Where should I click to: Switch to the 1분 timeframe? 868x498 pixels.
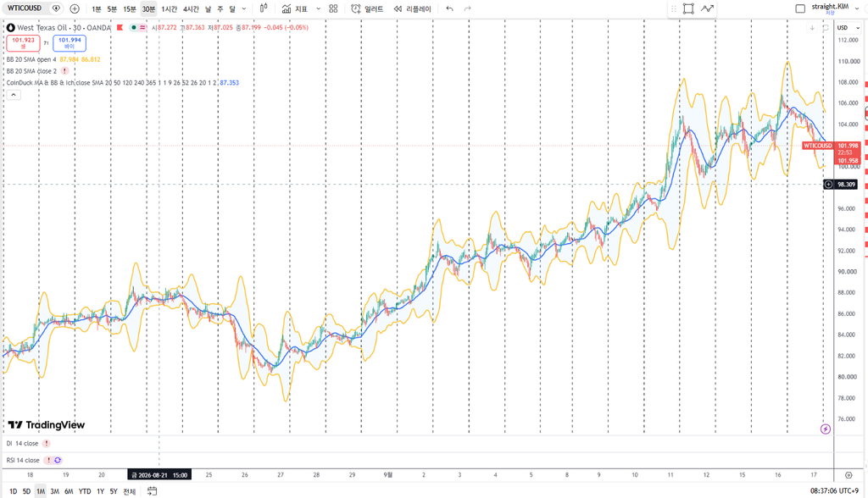point(97,8)
